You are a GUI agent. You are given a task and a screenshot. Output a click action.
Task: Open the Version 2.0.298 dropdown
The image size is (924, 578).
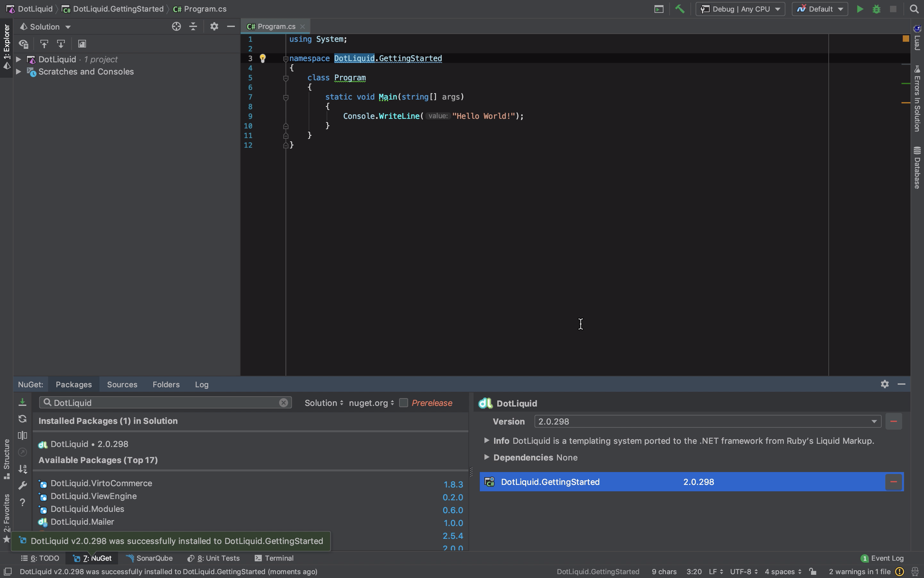707,421
